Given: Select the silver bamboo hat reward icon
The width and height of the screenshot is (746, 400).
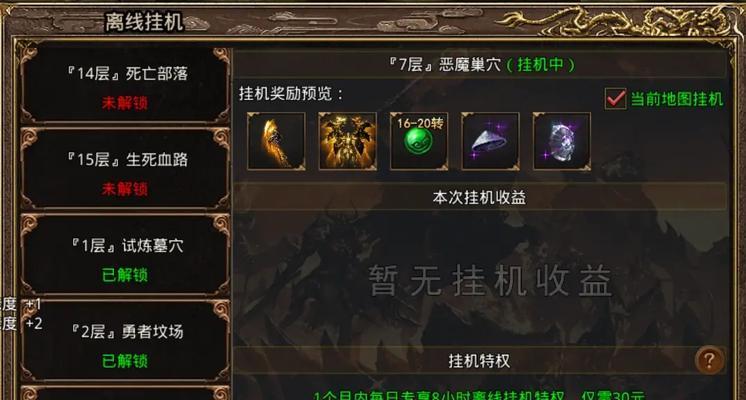Looking at the screenshot, I should (490, 141).
